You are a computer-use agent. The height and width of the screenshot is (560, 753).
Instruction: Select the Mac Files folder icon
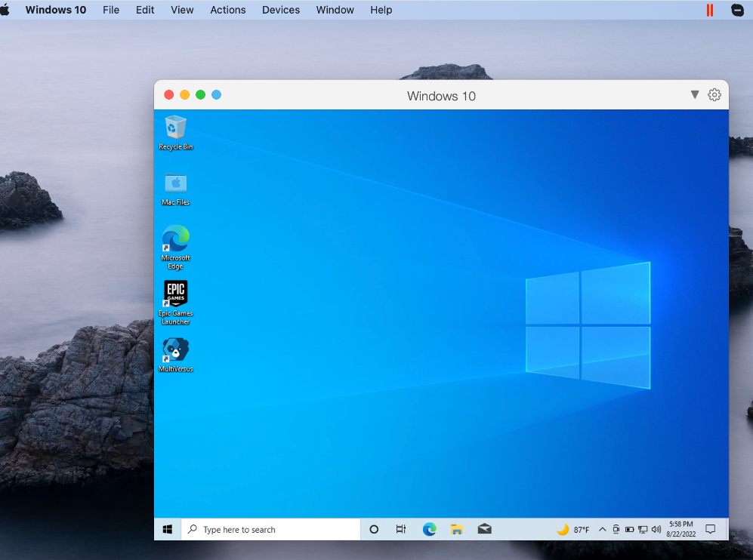175,189
